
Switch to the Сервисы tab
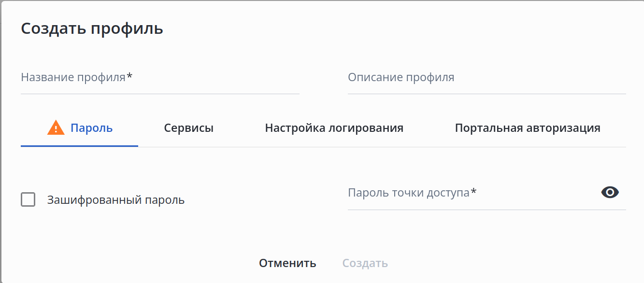click(188, 128)
